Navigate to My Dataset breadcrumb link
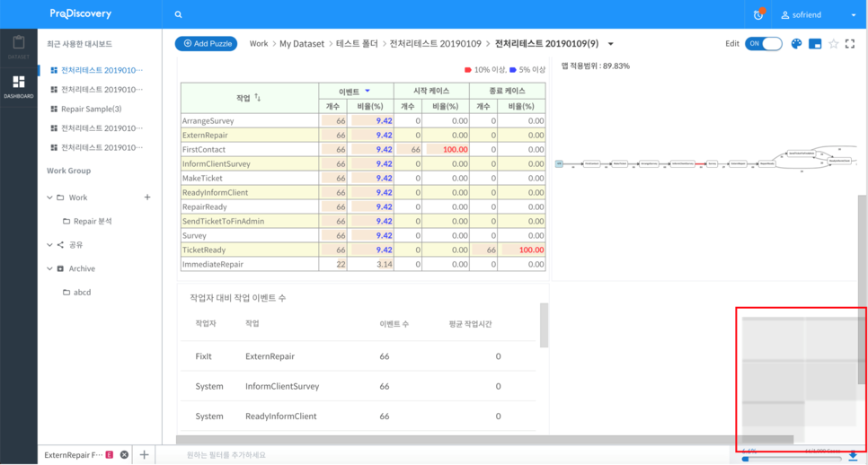Image resolution: width=868 pixels, height=465 pixels. click(x=301, y=44)
